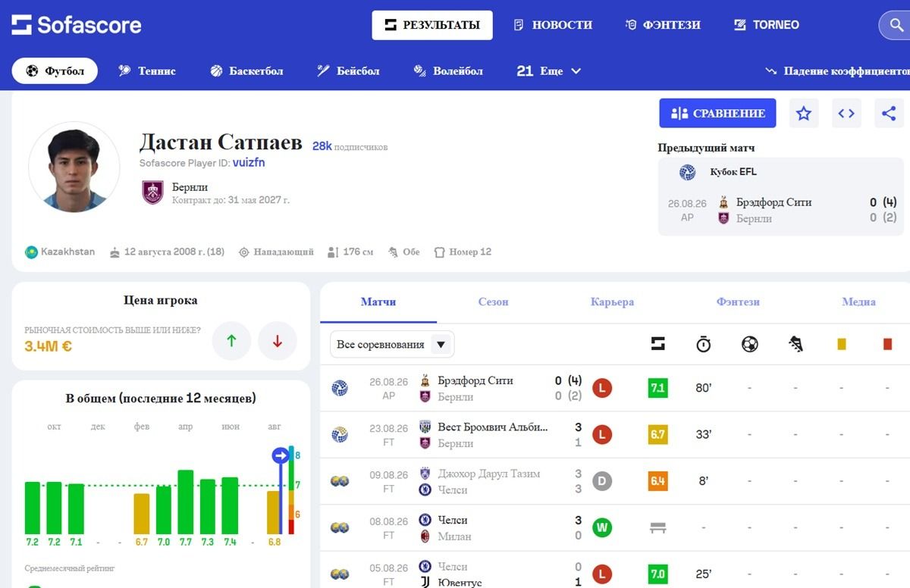Open Падение коэффициентов link
910x588 pixels.
point(837,71)
